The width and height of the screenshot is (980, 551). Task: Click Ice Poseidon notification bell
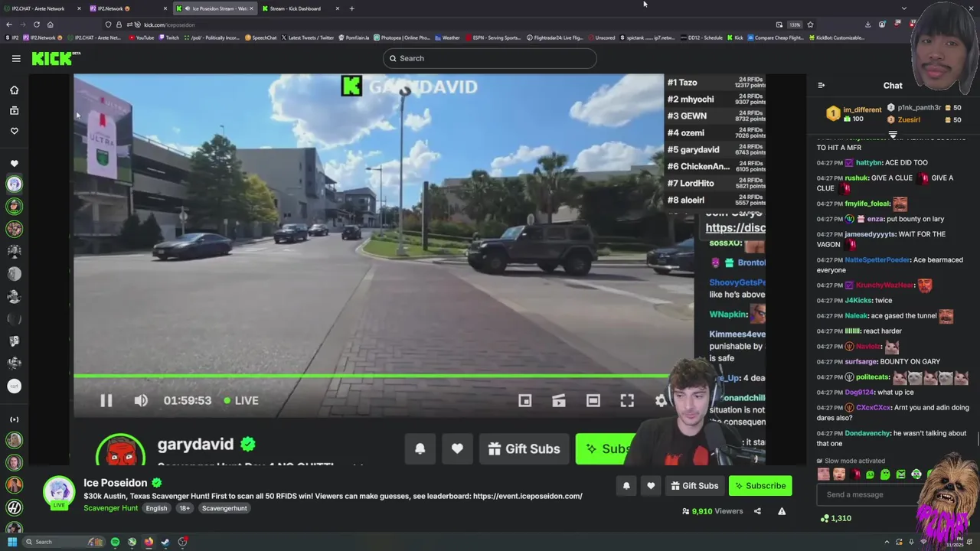coord(626,486)
